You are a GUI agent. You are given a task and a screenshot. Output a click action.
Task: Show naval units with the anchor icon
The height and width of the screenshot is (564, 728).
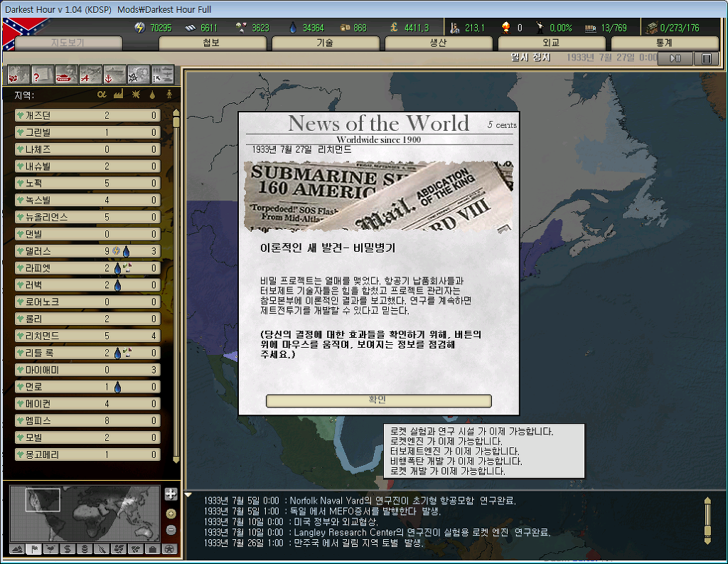(x=115, y=75)
